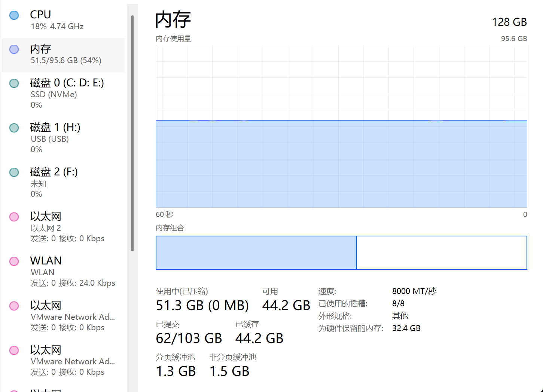Image resolution: width=543 pixels, height=392 pixels.
Task: Click the first VMware adapter circle icon
Action: [x=14, y=306]
